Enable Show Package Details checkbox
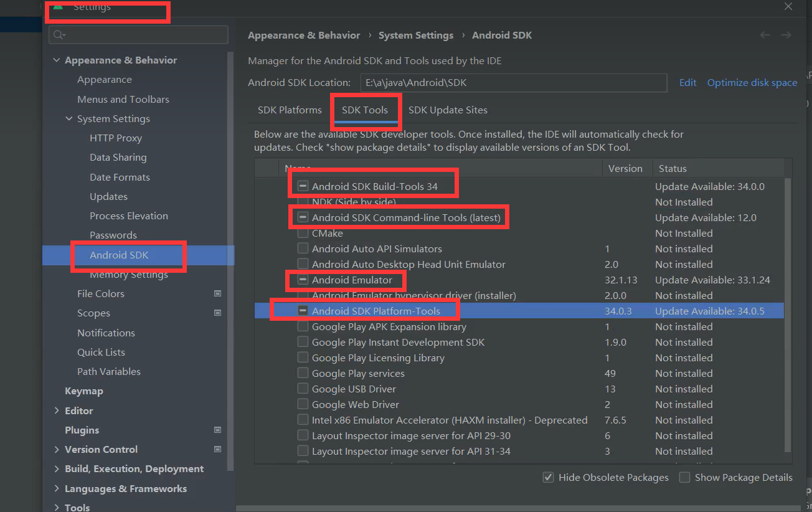The width and height of the screenshot is (812, 512). [x=684, y=477]
